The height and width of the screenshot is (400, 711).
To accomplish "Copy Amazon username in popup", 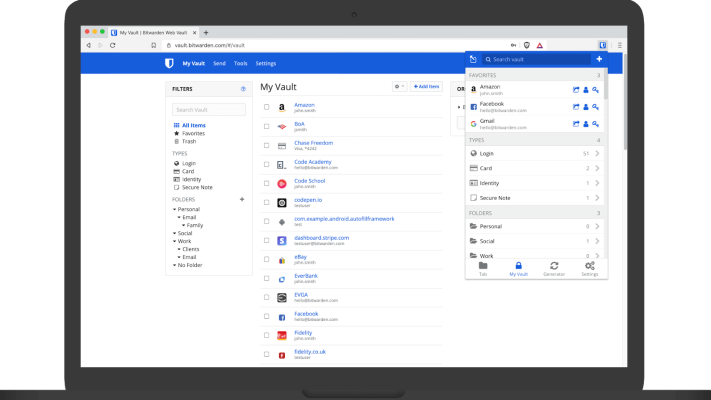I will [x=586, y=90].
